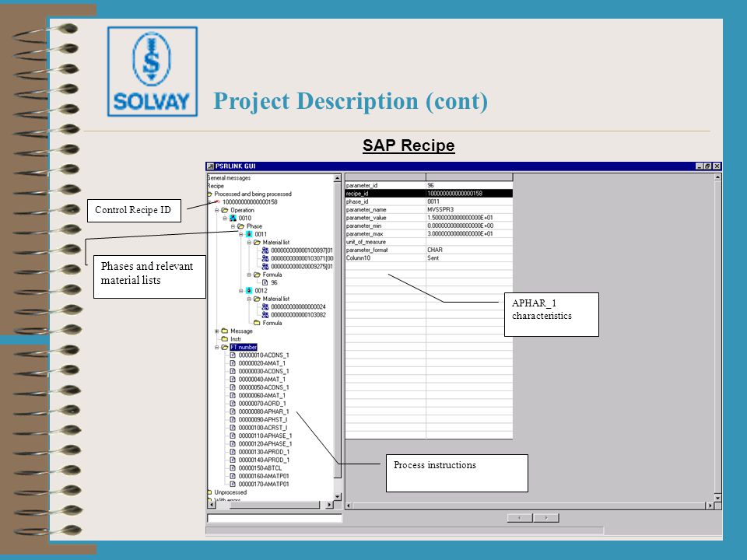Click the next arrow button below table
This screenshot has width=747, height=560.
pos(546,518)
